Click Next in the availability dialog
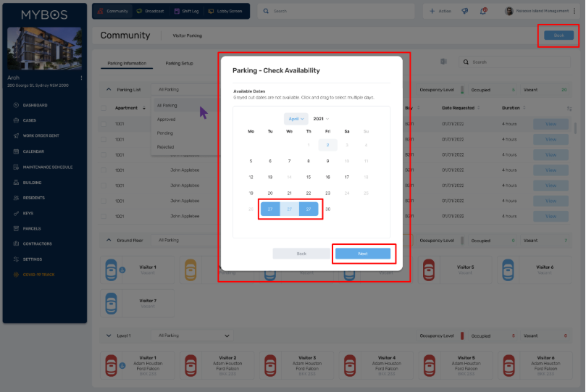586x392 pixels. [363, 254]
